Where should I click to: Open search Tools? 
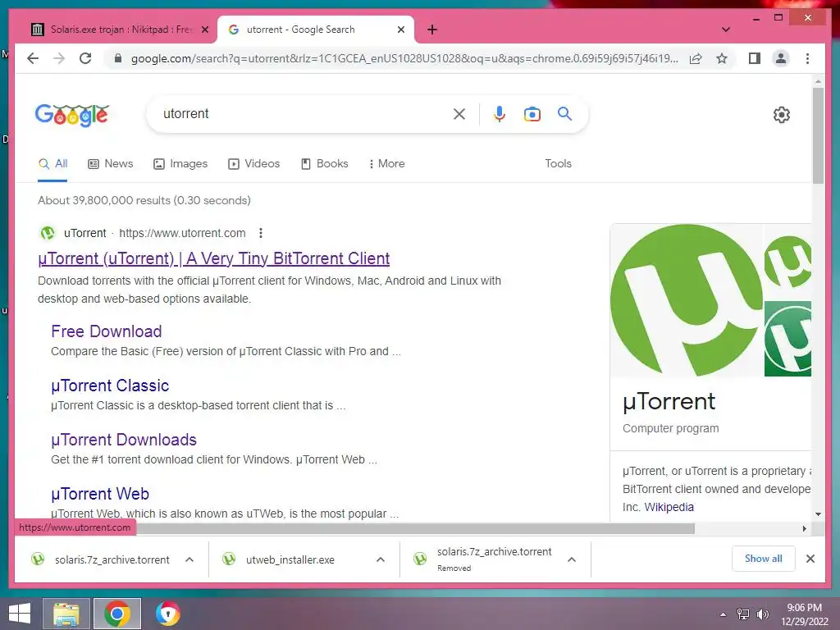[x=558, y=163]
